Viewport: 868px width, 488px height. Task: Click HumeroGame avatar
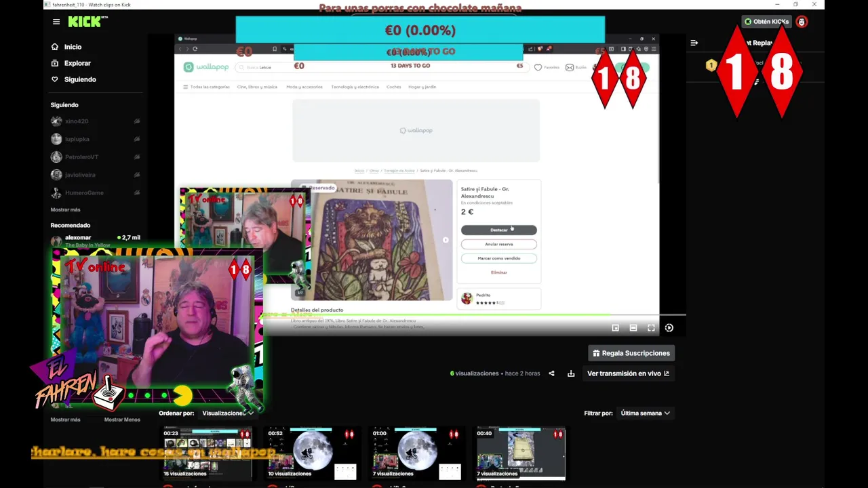tap(56, 192)
